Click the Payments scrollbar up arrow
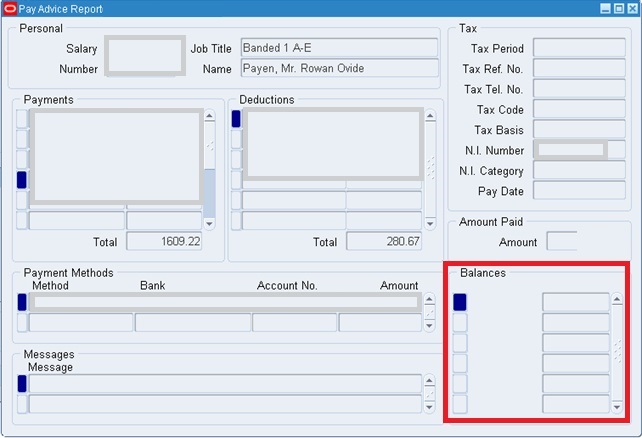The image size is (642, 438). point(209,116)
